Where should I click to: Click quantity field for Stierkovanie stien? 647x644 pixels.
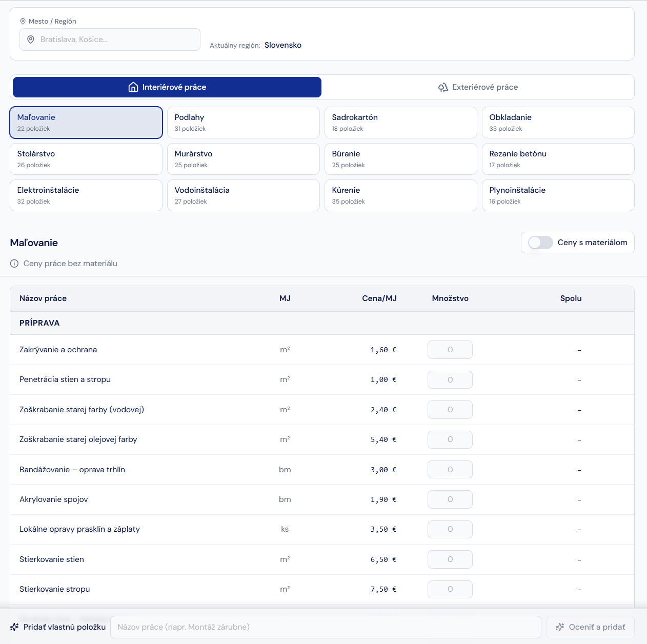(450, 559)
